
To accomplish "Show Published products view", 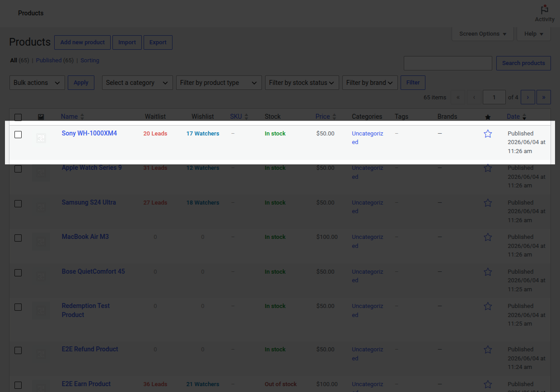I will pyautogui.click(x=55, y=61).
